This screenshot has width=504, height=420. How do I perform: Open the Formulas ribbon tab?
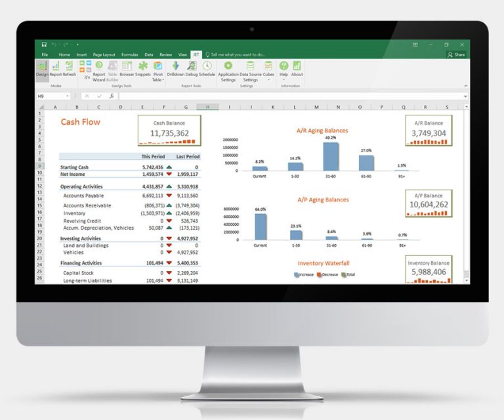click(129, 54)
